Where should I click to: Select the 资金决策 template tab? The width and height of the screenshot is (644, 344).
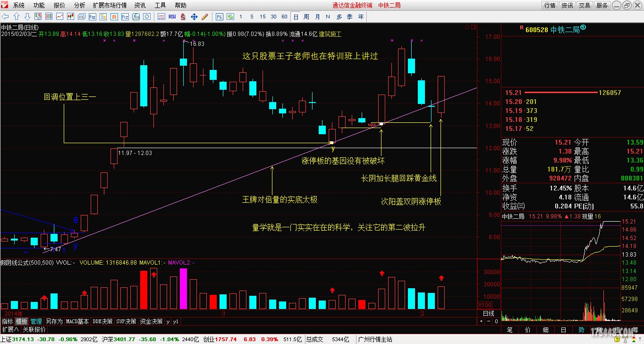[x=152, y=321]
